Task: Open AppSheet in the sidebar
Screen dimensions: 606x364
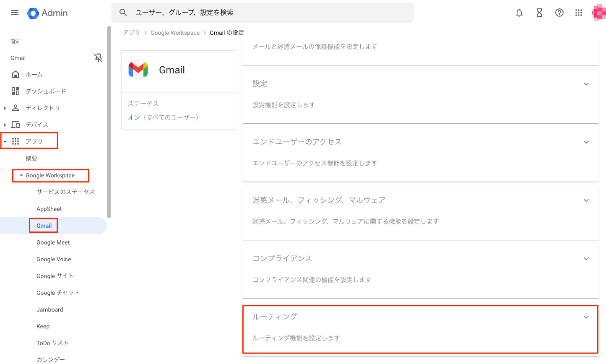Action: point(49,209)
